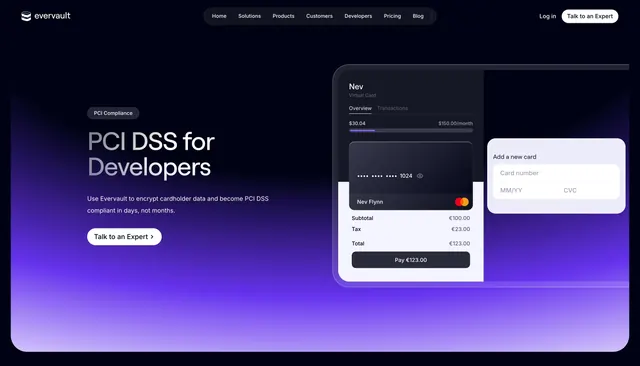The height and width of the screenshot is (366, 640).
Task: Click the Mastercard logo on card
Action: (x=462, y=202)
